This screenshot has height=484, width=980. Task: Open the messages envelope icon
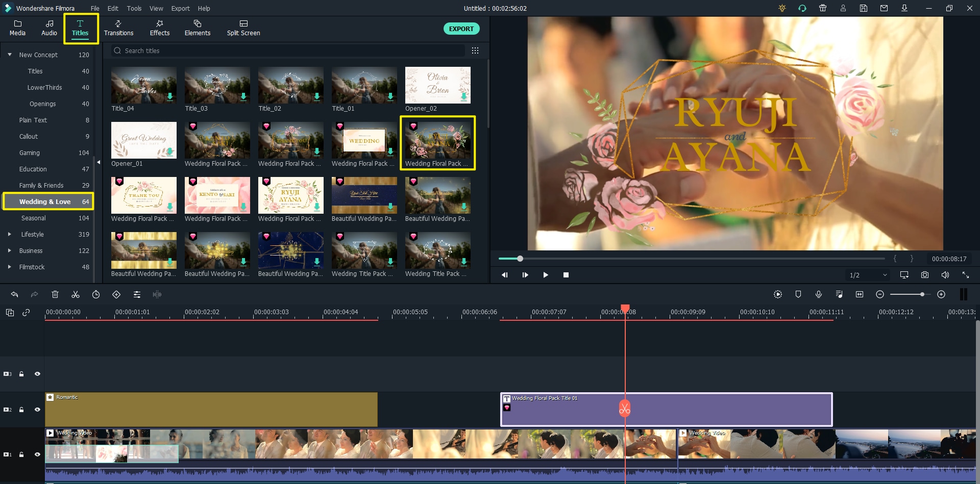pos(884,8)
